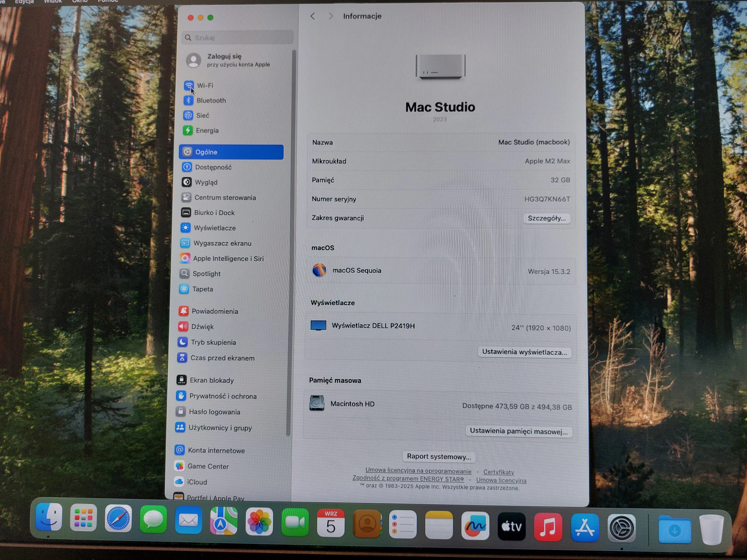The width and height of the screenshot is (747, 560).
Task: Open Wi-Fi settings in sidebar
Action: click(199, 85)
